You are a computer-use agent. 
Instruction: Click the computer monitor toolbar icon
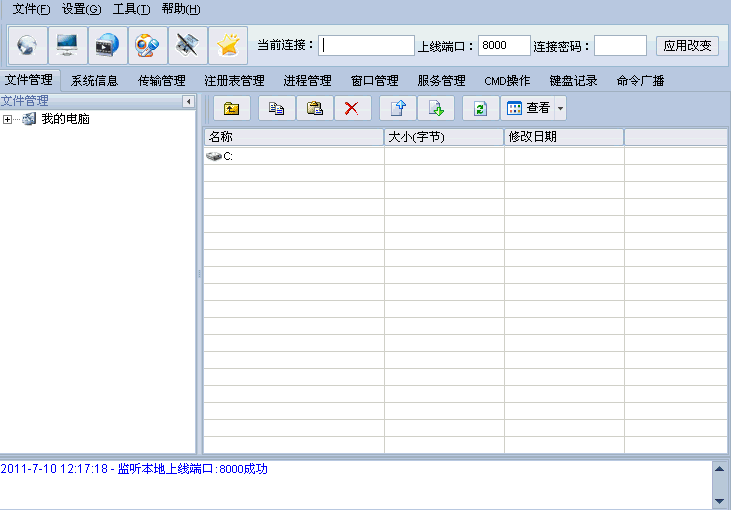click(67, 46)
